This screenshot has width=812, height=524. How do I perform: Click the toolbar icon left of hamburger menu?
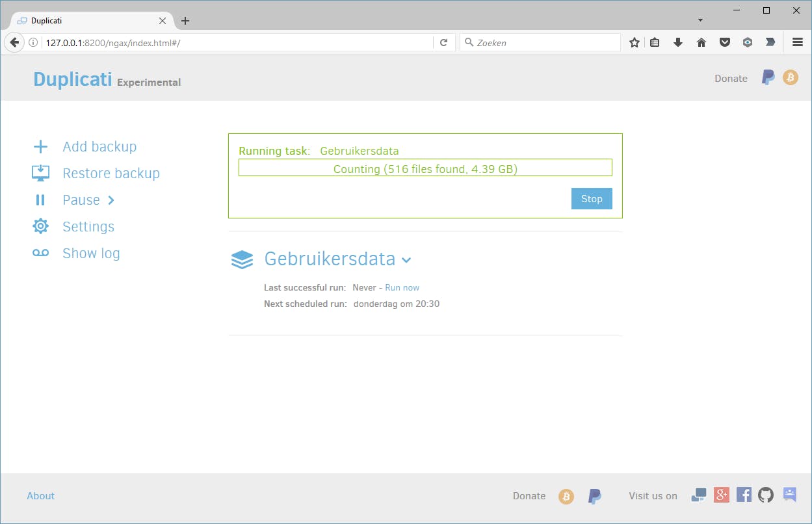point(770,42)
